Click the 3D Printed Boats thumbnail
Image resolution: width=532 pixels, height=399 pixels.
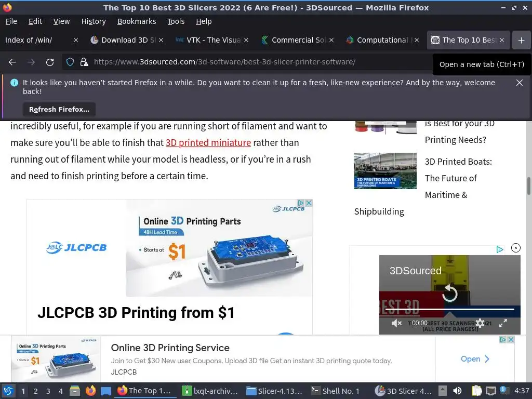[x=385, y=170]
